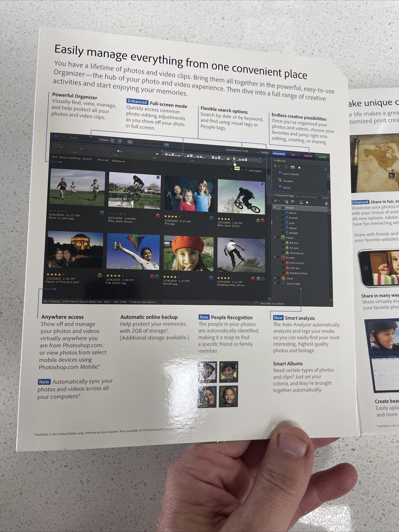Click the rotate right icon in toolbar
399x532 pixels.
pos(120,141)
